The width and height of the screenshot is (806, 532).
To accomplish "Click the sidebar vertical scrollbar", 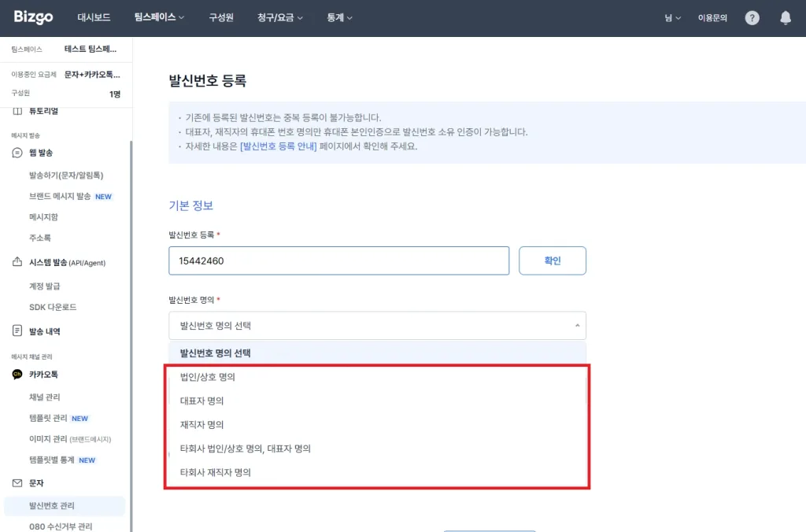I will click(131, 334).
